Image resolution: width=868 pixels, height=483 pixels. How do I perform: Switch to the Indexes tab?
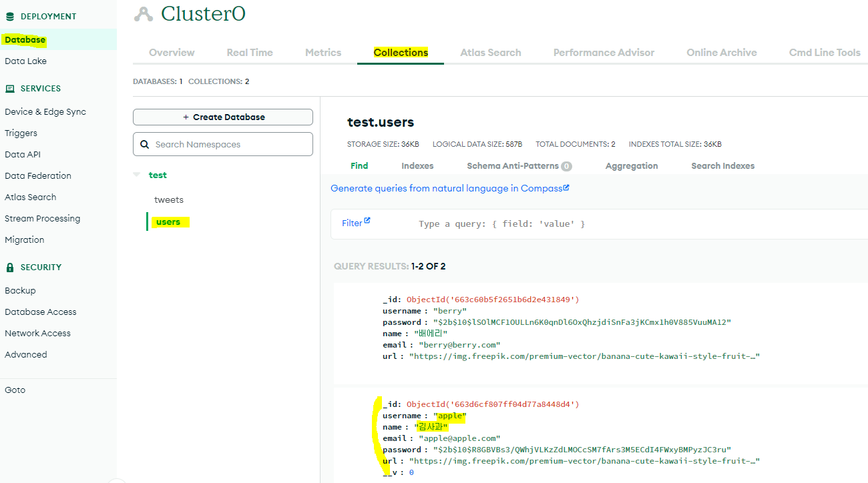(417, 165)
